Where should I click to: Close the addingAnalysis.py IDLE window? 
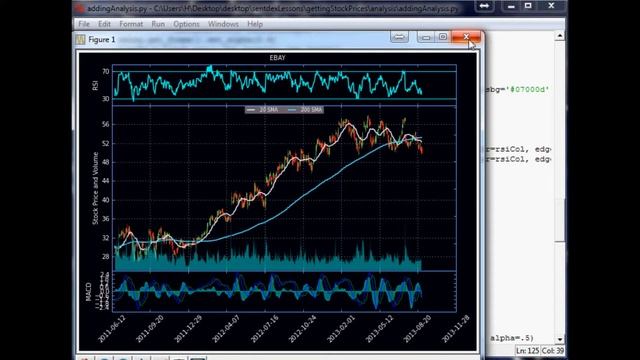551,6
